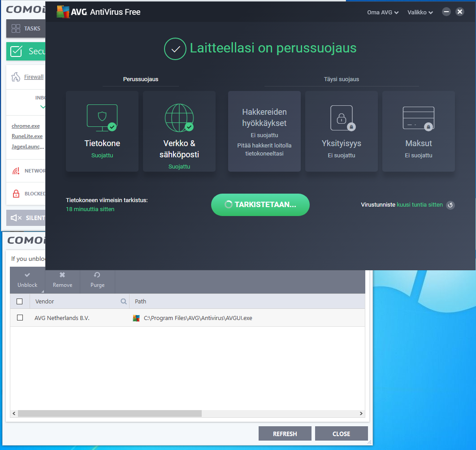Open the Verkko & sähköposti tile
The image size is (476, 450).
pyautogui.click(x=179, y=131)
